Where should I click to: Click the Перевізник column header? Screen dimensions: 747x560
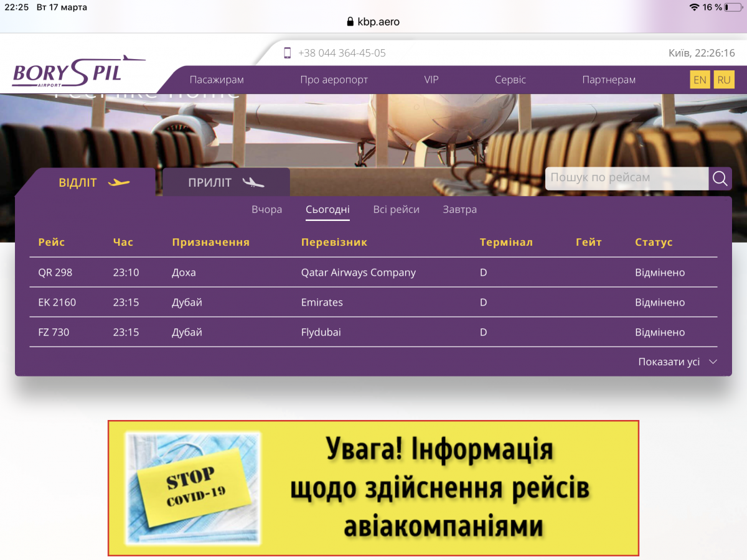coord(334,242)
